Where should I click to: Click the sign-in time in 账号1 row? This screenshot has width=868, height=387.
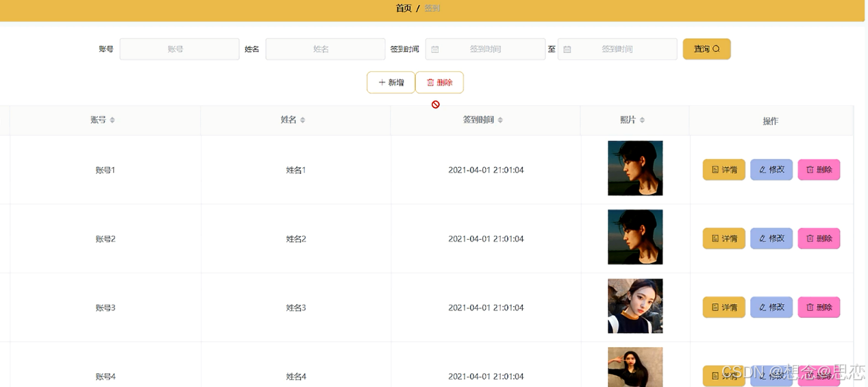click(x=486, y=170)
